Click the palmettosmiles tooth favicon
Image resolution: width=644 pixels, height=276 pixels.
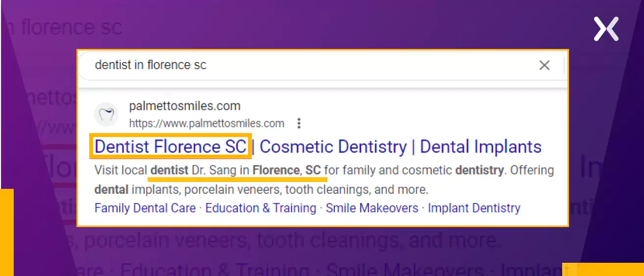pos(106,115)
